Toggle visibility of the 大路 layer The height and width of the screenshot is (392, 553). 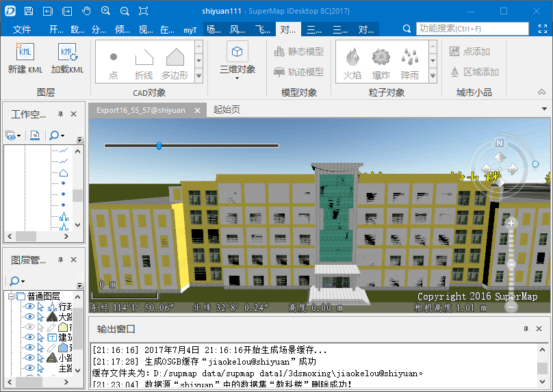(x=29, y=317)
